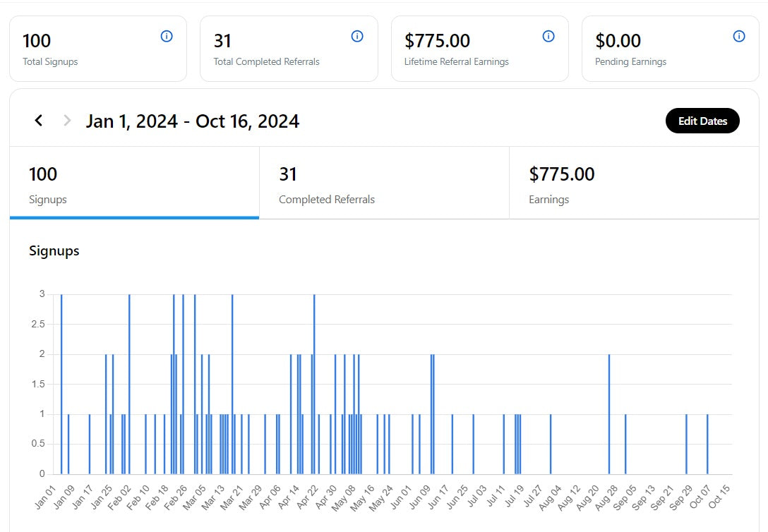Click the 31 Total Completed Referrals card
The image size is (768, 532).
[x=289, y=48]
